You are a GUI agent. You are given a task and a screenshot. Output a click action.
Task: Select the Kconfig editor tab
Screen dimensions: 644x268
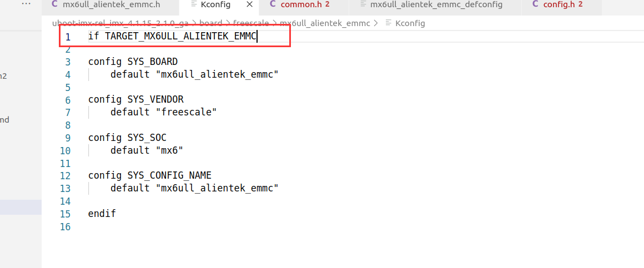click(x=215, y=5)
